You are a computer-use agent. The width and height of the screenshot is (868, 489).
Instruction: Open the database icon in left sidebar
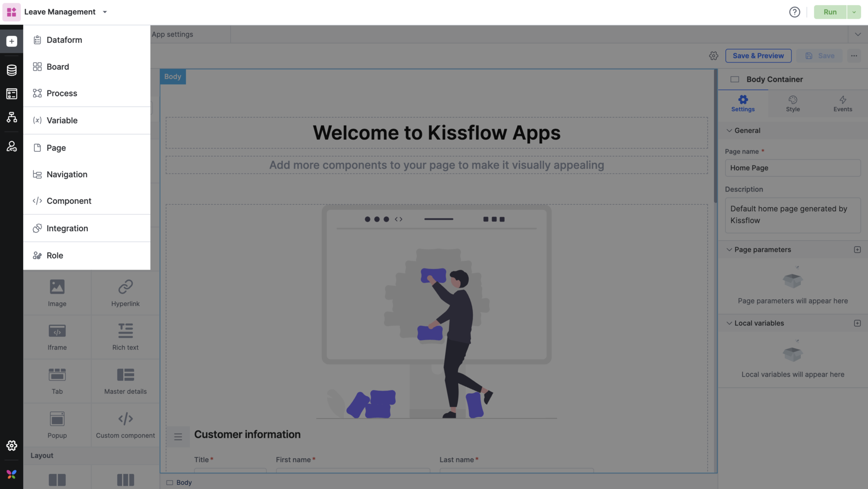12,70
